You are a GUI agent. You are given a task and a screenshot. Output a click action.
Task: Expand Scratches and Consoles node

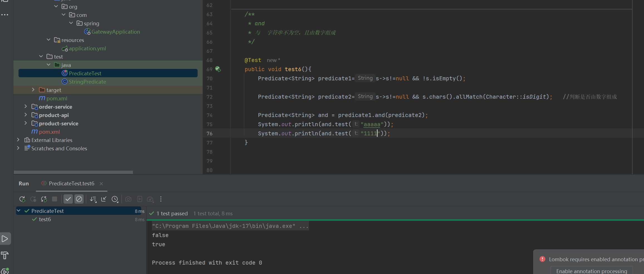pos(18,148)
